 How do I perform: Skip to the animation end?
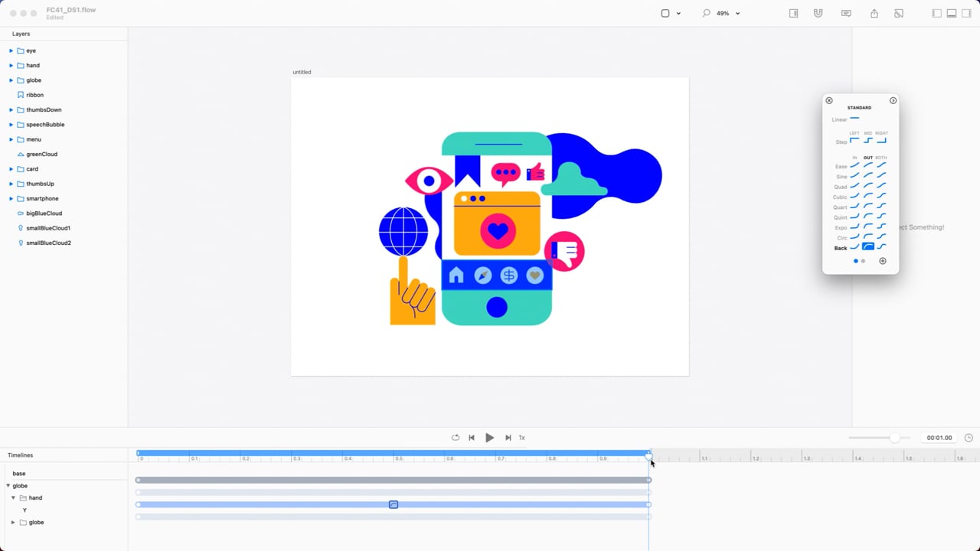(x=508, y=438)
